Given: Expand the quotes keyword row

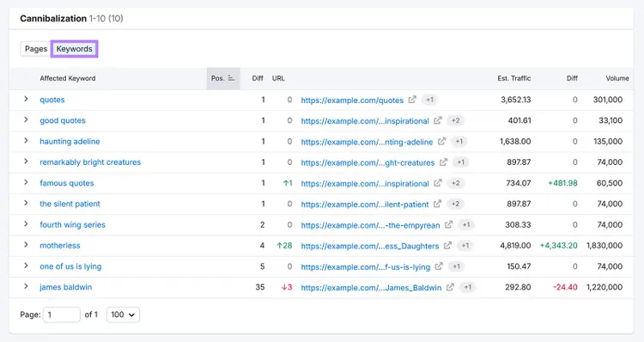Looking at the screenshot, I should [x=26, y=99].
